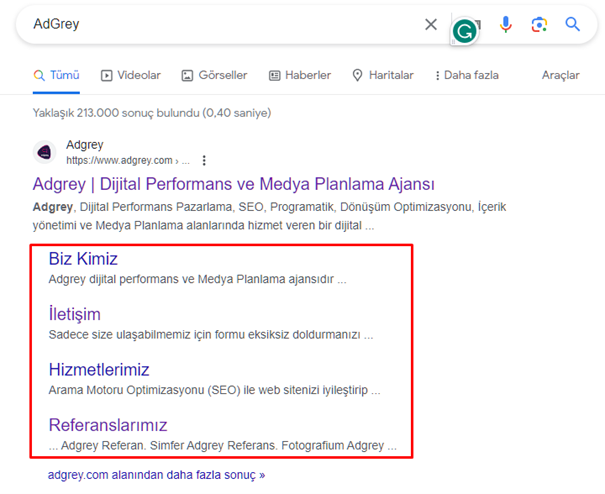Click the Adgrey site name above URL
Screen dimensions: 605x494
(x=84, y=145)
